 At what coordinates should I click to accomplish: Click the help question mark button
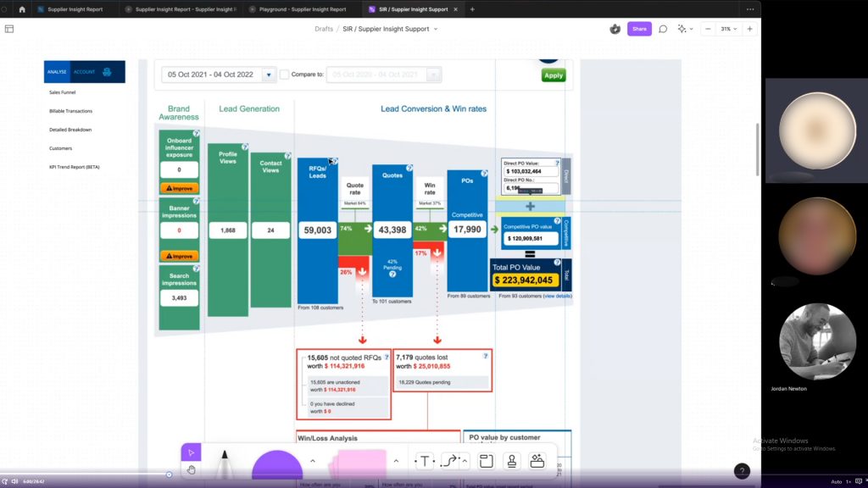click(742, 471)
